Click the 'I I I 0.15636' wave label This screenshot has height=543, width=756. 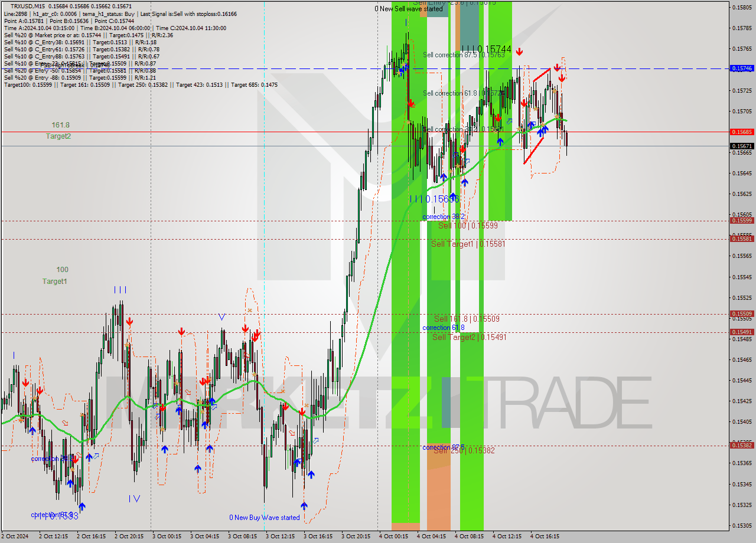pyautogui.click(x=435, y=199)
